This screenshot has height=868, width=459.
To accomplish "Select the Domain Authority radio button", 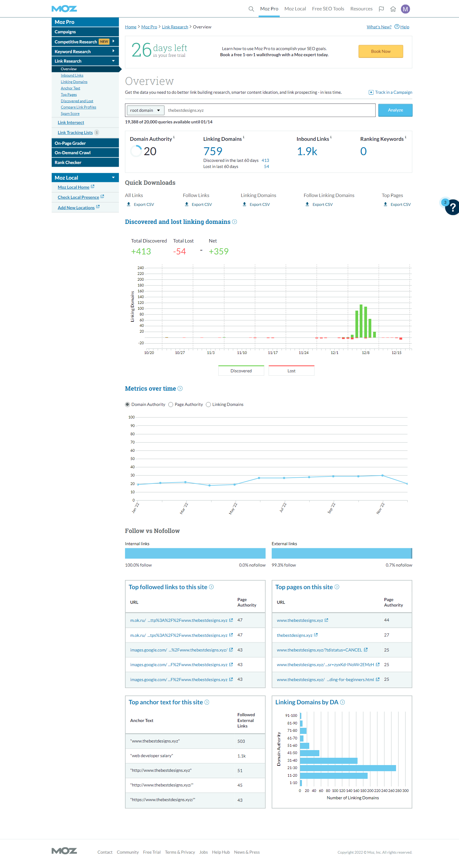I will (x=127, y=404).
